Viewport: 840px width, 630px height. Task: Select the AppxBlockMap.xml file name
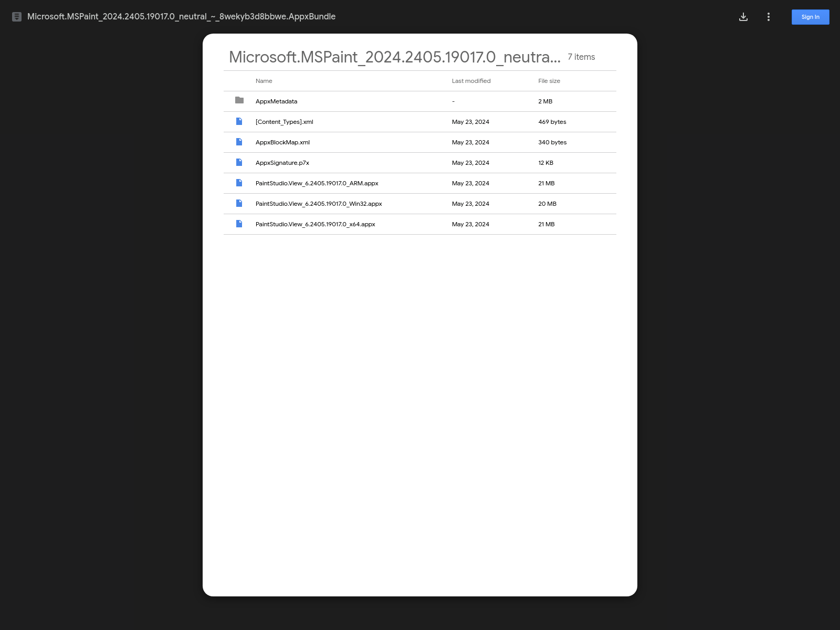click(282, 142)
